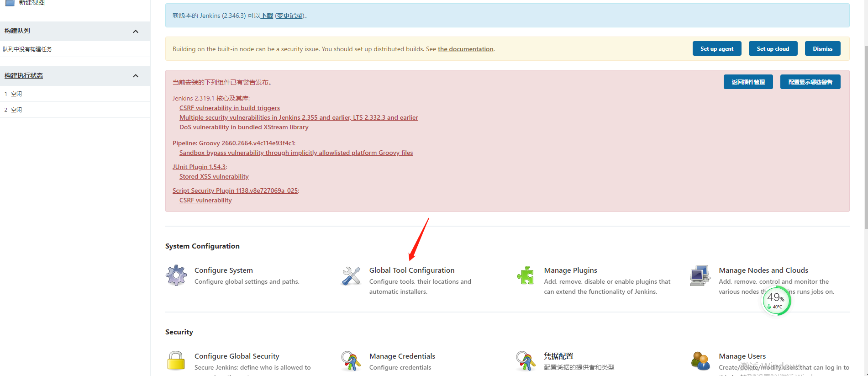The image size is (868, 376).
Task: Click the 凭据配置 keys icon
Action: pyautogui.click(x=526, y=361)
